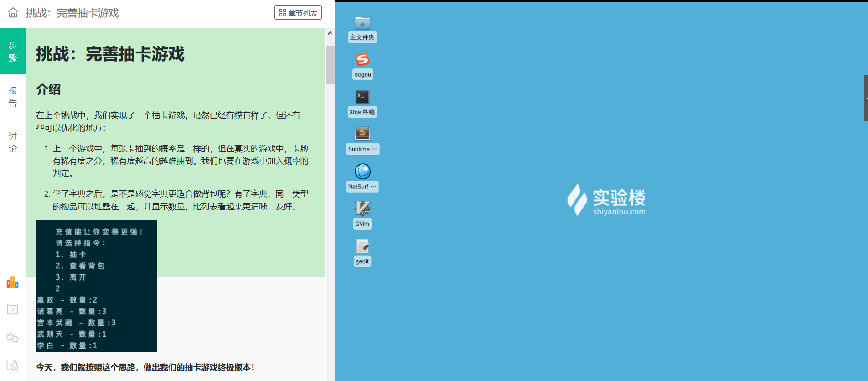Switch to the 报告 report tab

(x=13, y=96)
